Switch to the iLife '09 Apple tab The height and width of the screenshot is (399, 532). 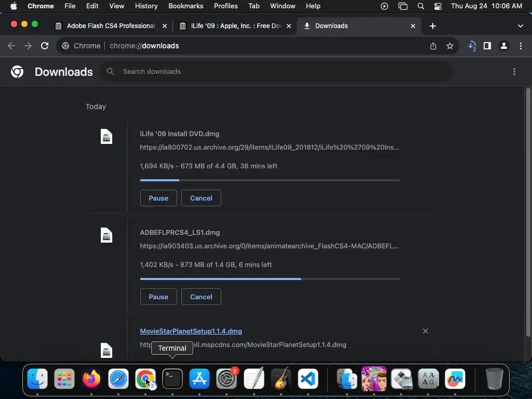[234, 26]
